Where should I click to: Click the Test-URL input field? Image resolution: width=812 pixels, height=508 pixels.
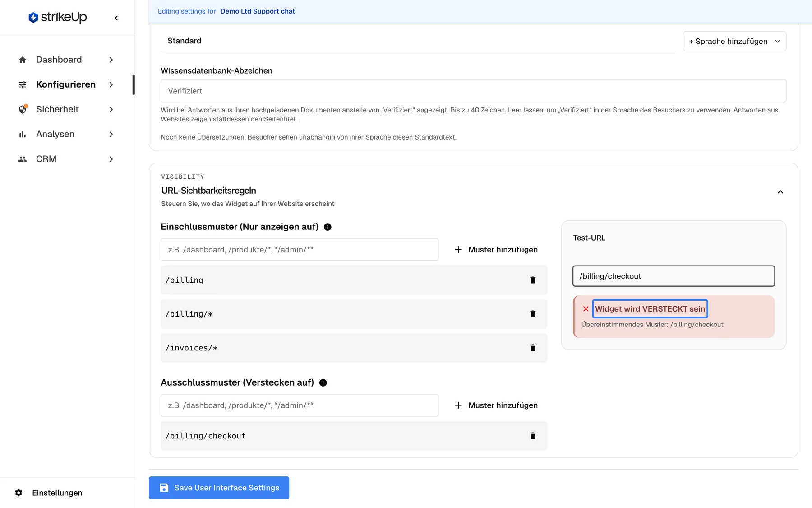click(674, 276)
